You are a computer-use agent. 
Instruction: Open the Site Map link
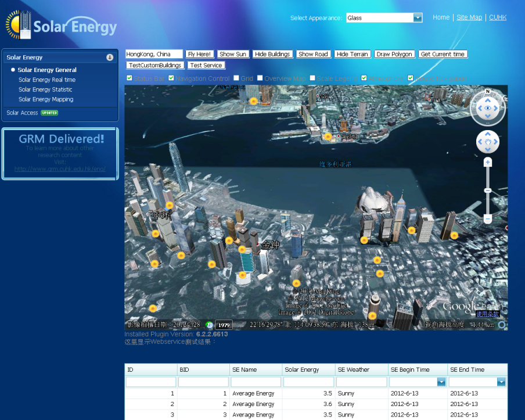469,17
